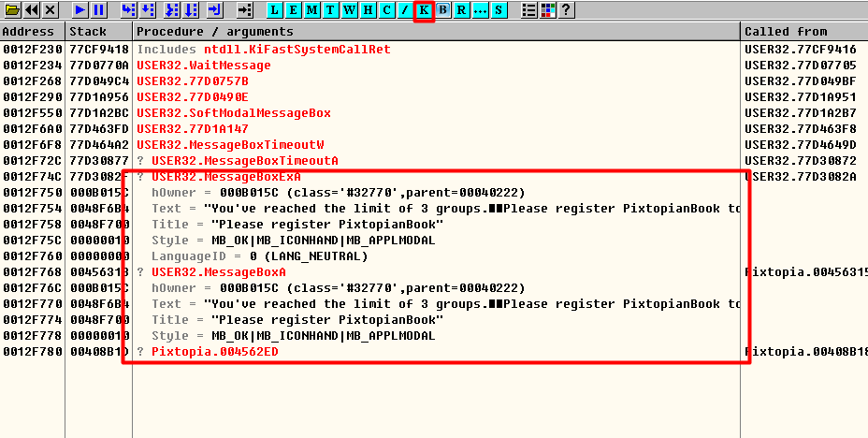Select the Pixtopia.004562ED row
868x438 pixels.
[434, 352]
